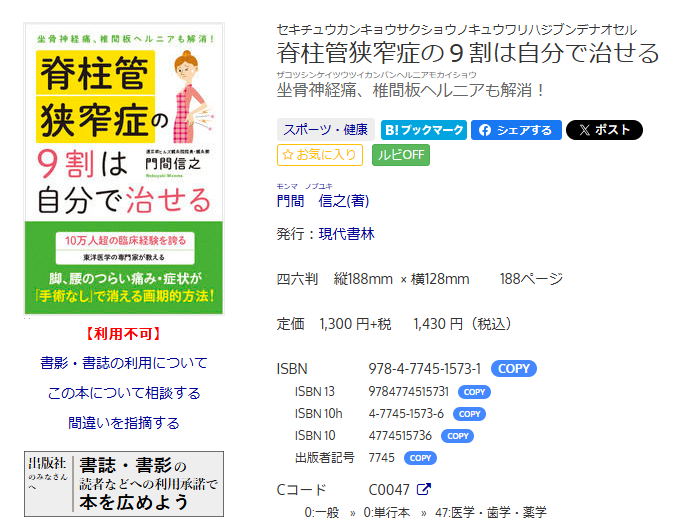The width and height of the screenshot is (697, 525).
Task: Click the subtitle 坐骨神経痛、椎間板ヘルニアも解消!
Action: pyautogui.click(x=410, y=90)
